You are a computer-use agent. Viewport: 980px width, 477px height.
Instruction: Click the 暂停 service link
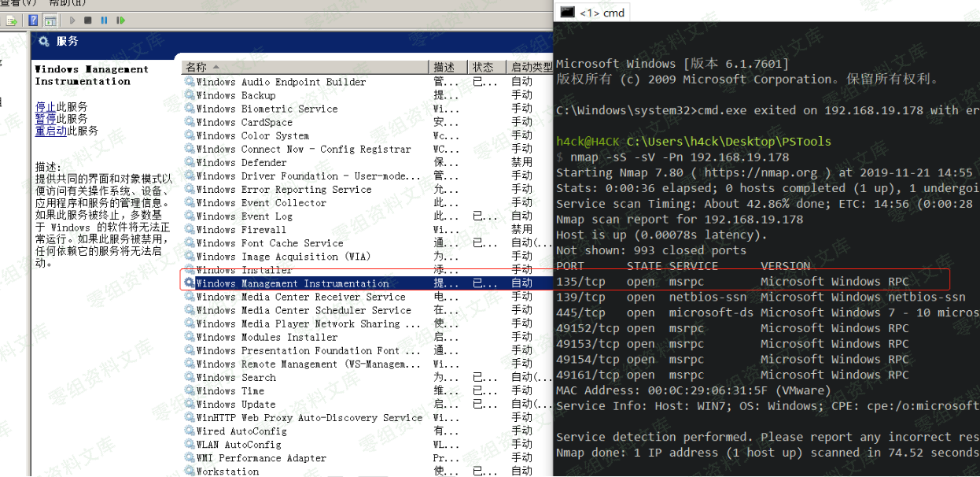coord(45,119)
